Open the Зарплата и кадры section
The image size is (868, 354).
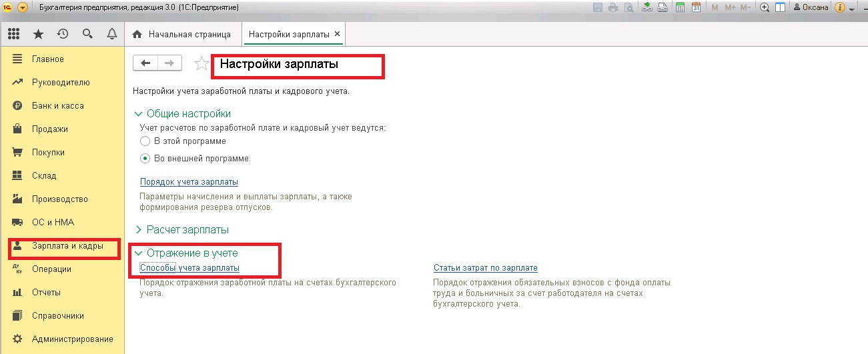coord(62,246)
